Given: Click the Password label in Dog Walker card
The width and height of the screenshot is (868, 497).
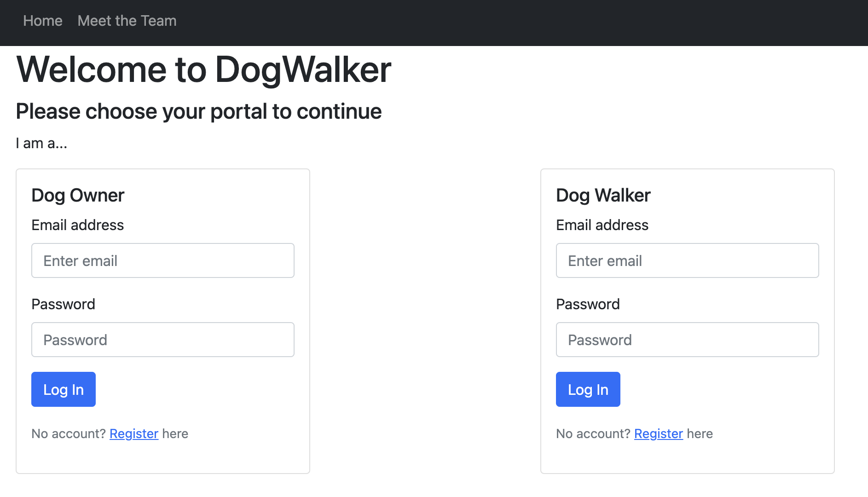Looking at the screenshot, I should (x=588, y=304).
